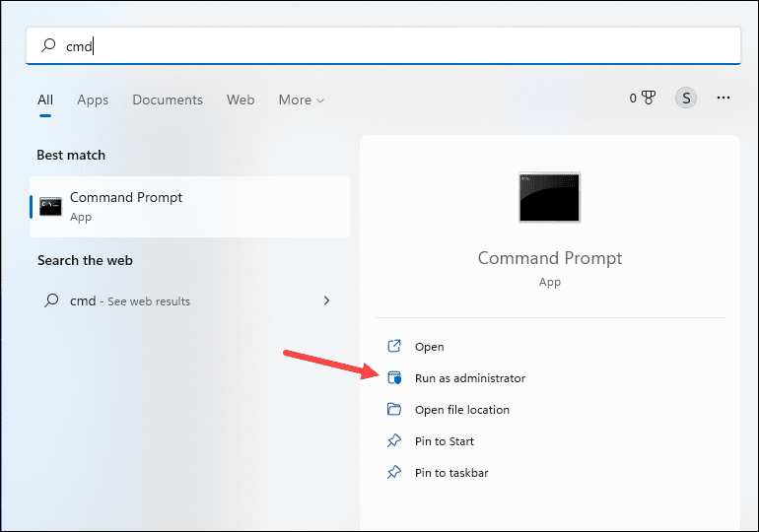
Task: Click cmd - See web results
Action: pyautogui.click(x=130, y=300)
